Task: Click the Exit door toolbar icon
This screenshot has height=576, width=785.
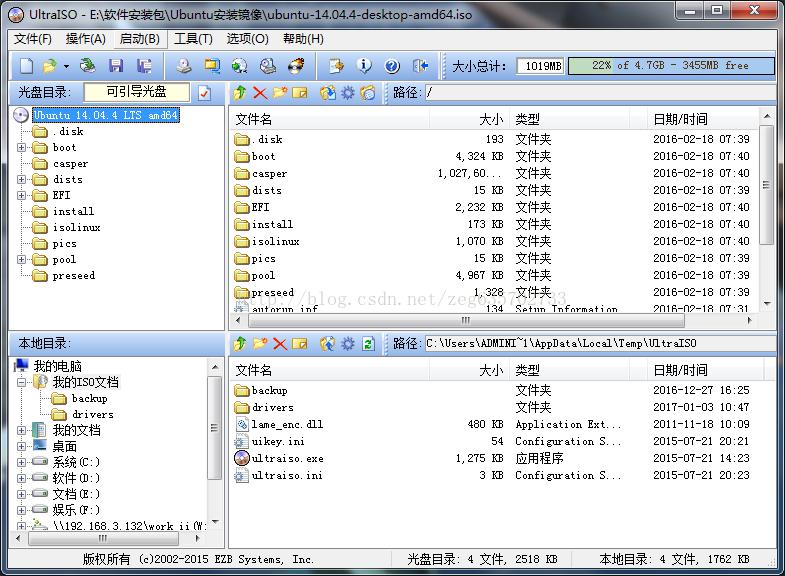Action: tap(420, 66)
